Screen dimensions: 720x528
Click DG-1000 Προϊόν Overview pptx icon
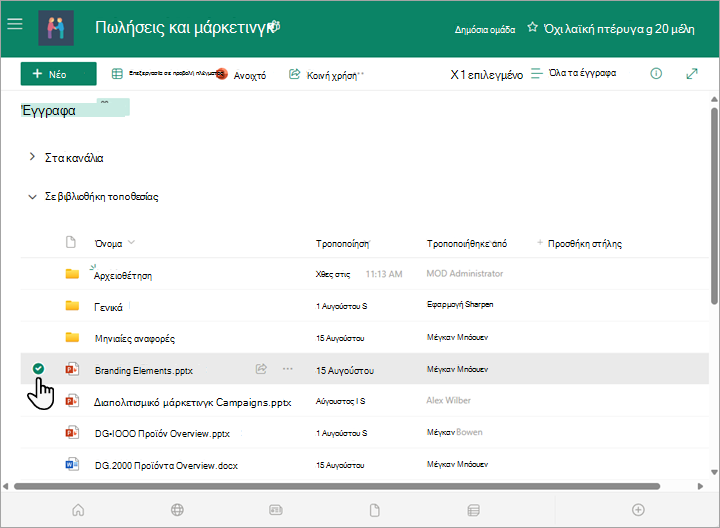click(72, 433)
